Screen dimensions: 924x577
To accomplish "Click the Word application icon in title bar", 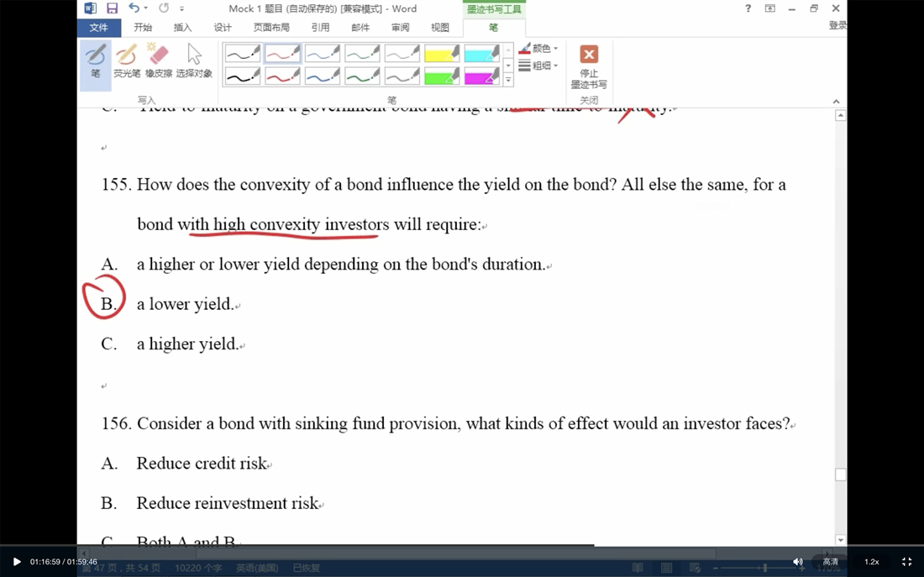I will 90,8.
